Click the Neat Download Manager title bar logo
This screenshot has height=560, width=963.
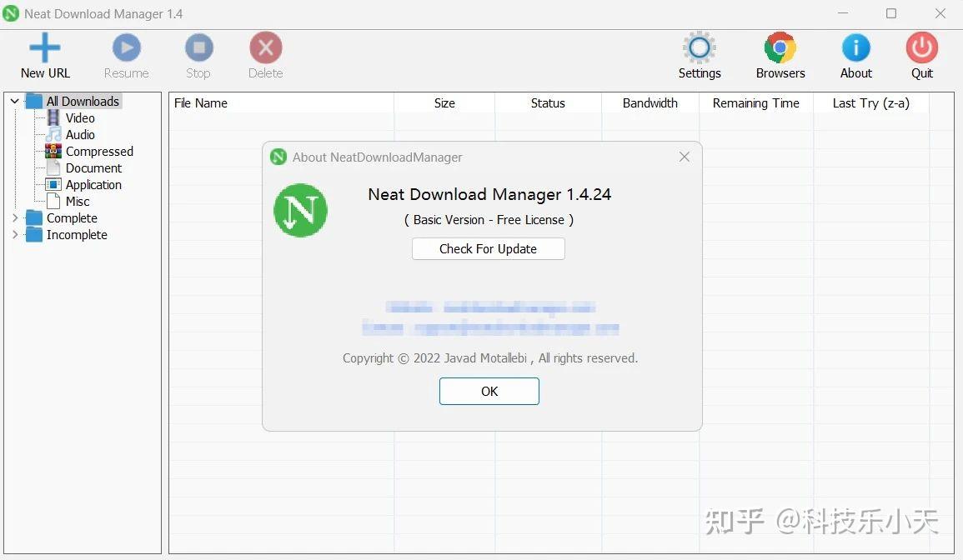tap(11, 13)
